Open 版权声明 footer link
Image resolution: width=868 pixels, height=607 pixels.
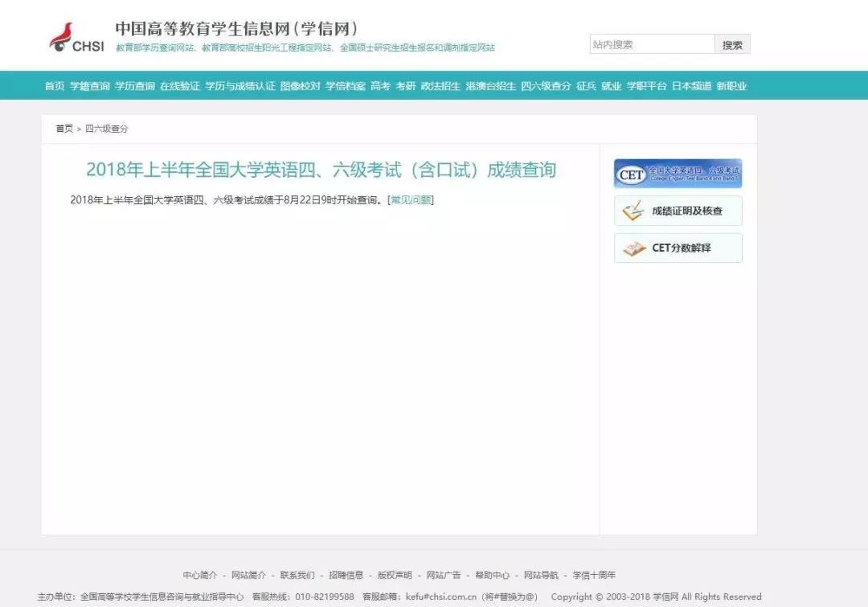[x=395, y=575]
